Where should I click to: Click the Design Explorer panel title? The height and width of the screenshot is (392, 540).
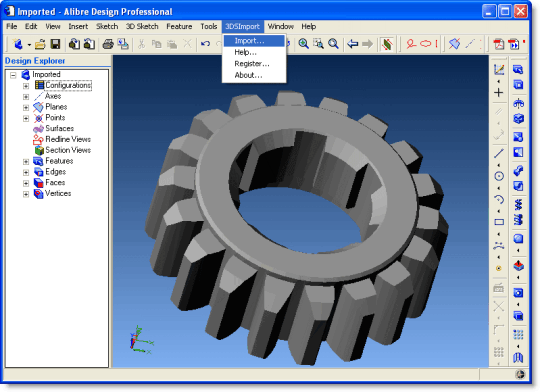[35, 61]
